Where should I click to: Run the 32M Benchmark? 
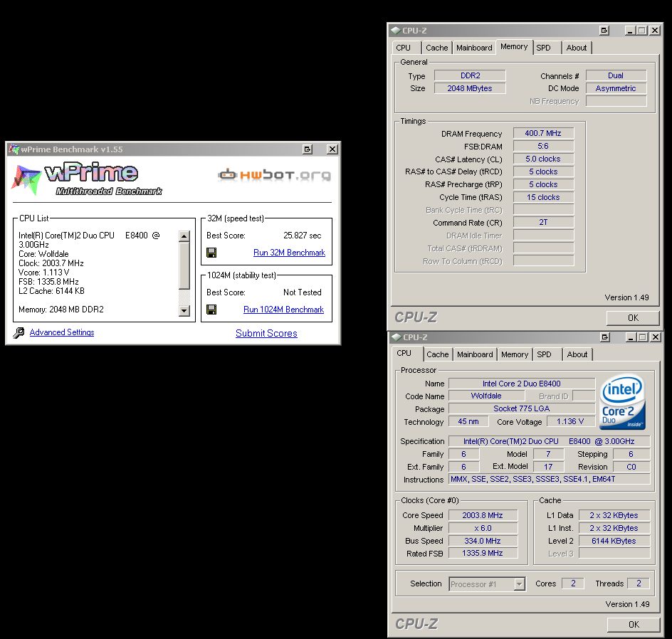[x=289, y=253]
